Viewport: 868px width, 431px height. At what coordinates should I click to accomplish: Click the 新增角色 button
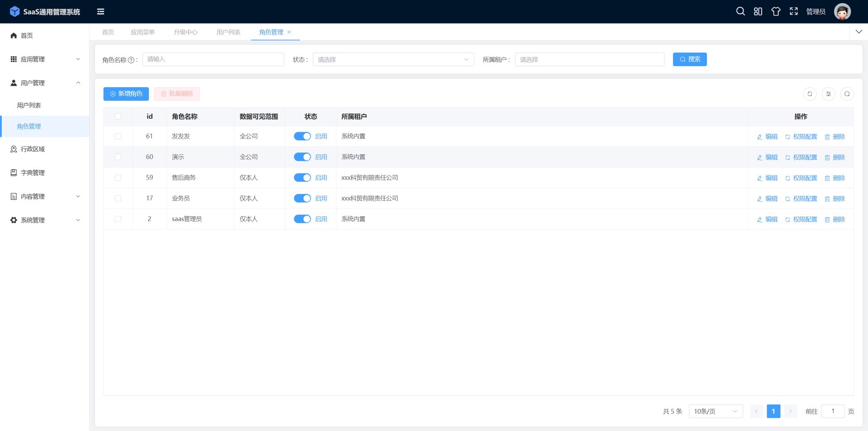(126, 94)
